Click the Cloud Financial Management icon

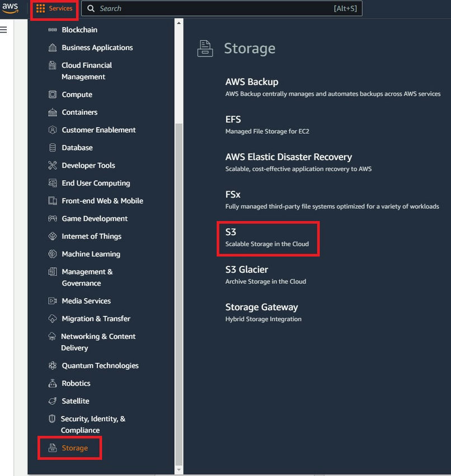(x=53, y=66)
